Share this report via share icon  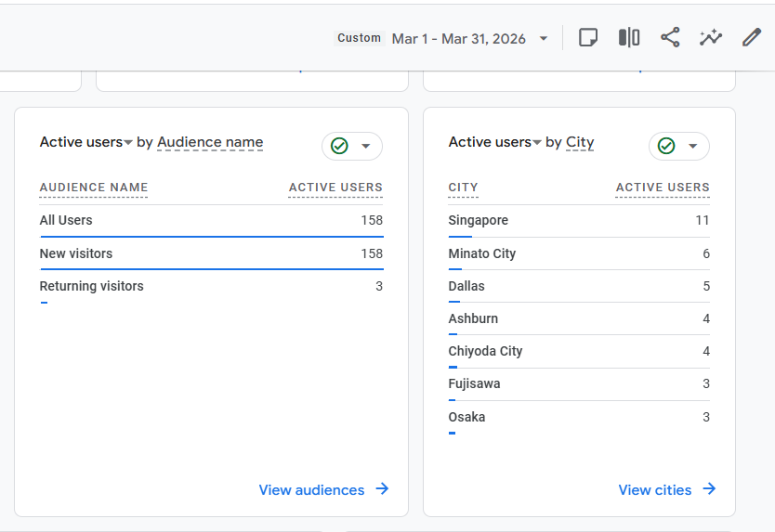tap(670, 38)
